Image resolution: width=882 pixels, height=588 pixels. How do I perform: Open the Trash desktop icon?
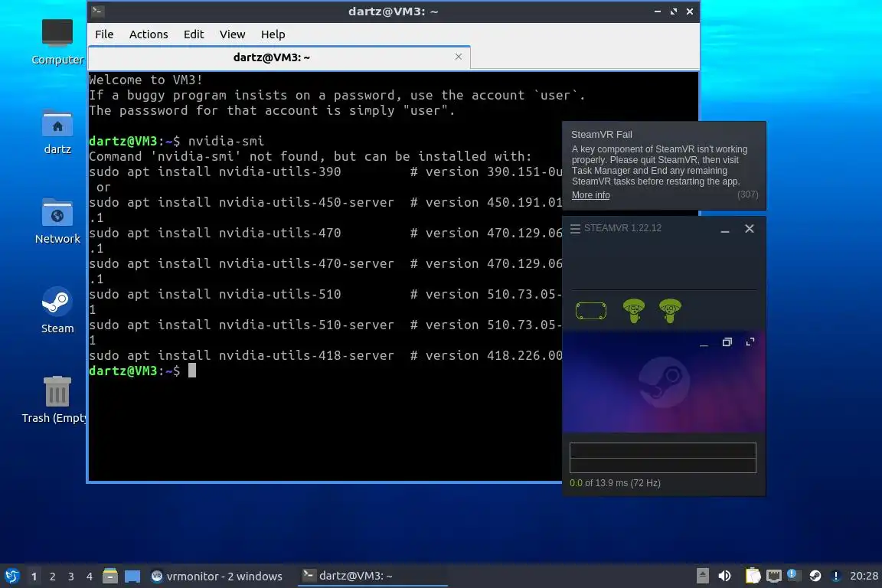click(x=57, y=400)
